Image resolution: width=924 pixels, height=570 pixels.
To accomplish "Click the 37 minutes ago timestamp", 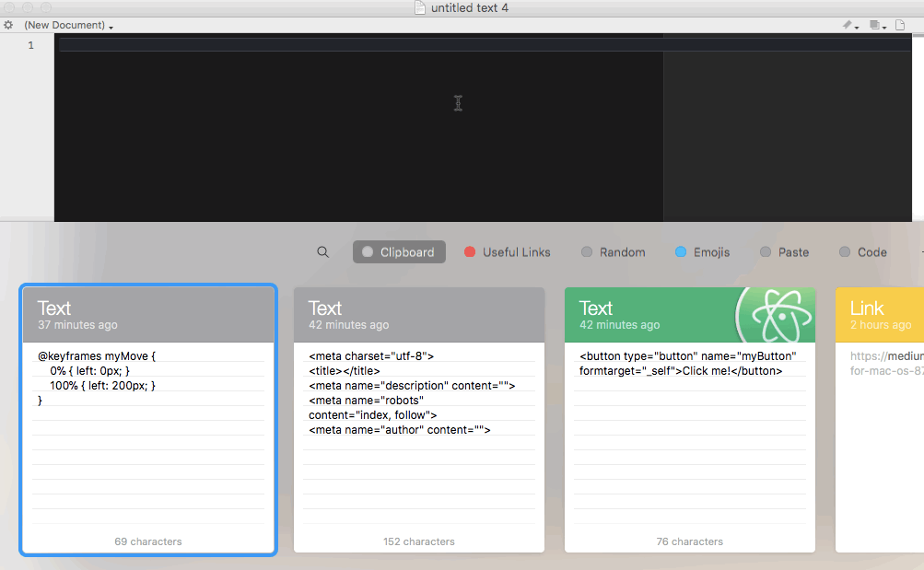I will point(77,324).
